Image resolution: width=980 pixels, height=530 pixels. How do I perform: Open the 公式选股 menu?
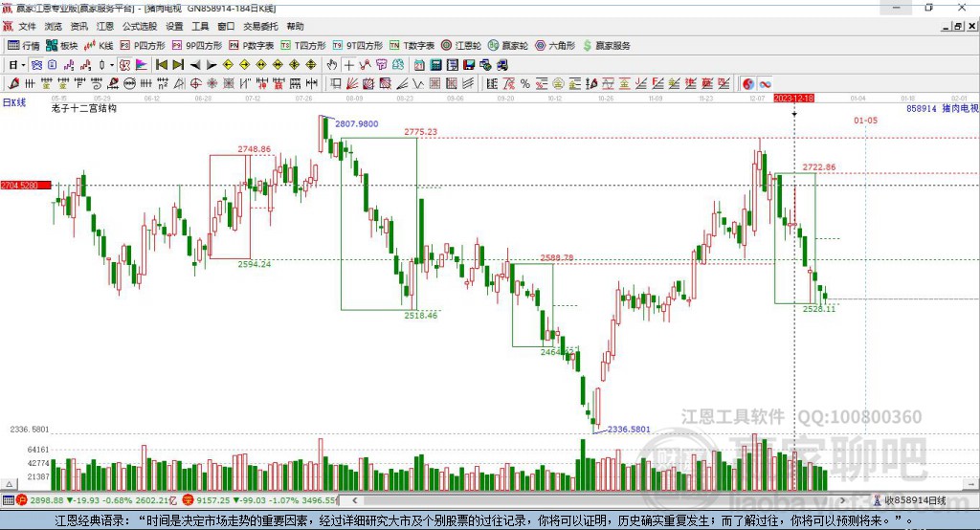click(x=140, y=26)
